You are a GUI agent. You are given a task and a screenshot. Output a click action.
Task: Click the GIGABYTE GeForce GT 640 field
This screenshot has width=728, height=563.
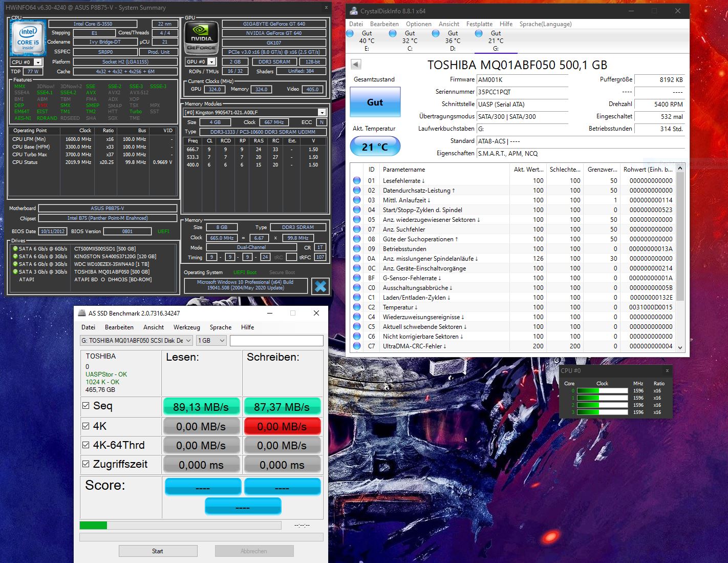pos(274,24)
